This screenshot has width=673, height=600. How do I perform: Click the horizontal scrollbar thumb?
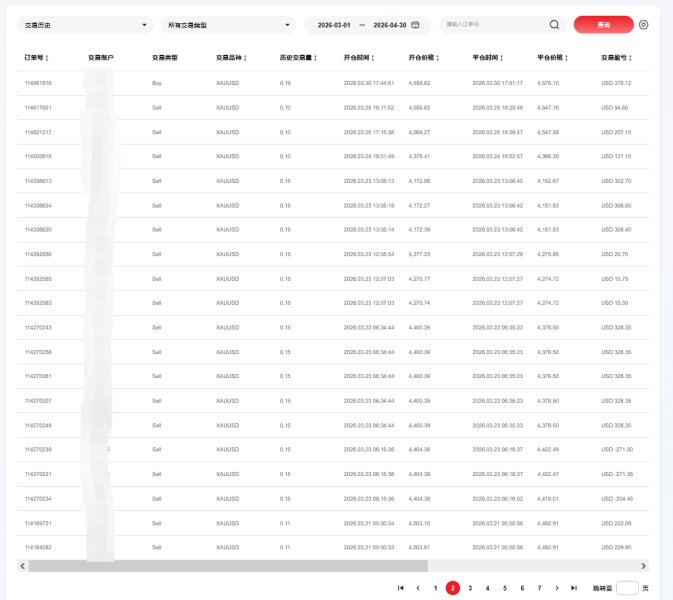(x=228, y=566)
